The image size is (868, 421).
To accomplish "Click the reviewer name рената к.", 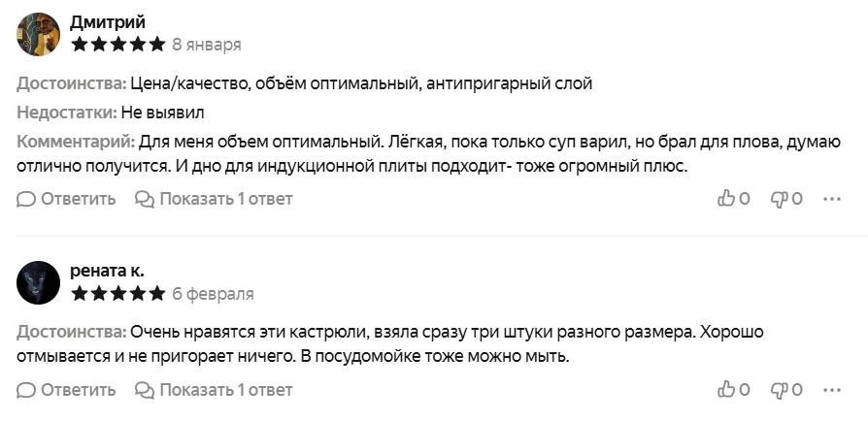I will click(x=107, y=271).
